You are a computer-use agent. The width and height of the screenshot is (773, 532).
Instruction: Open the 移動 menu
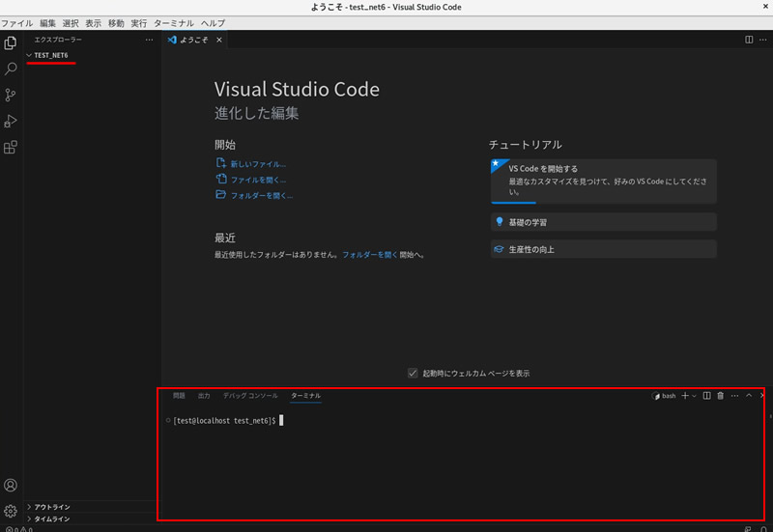pos(116,23)
